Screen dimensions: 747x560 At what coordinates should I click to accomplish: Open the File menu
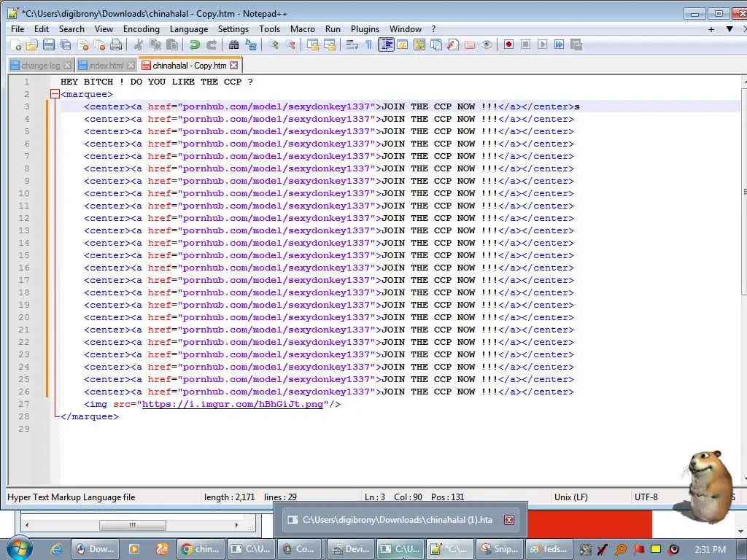click(x=18, y=29)
